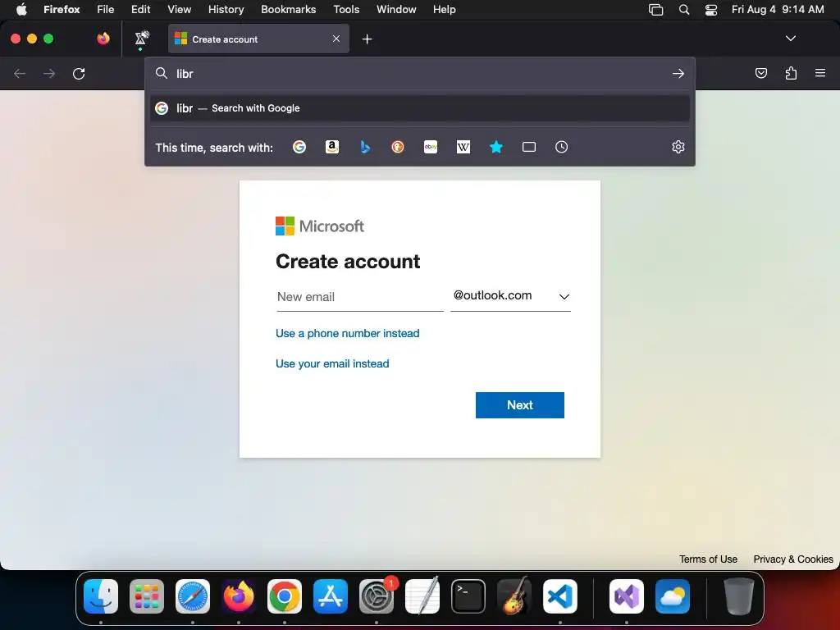Open Visual Studio from the Dock
Viewport: 840px width, 630px height.
pyautogui.click(x=627, y=596)
